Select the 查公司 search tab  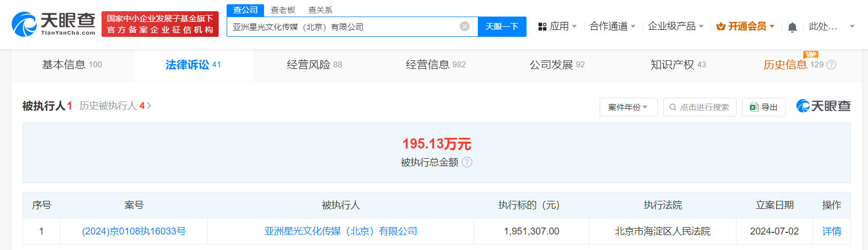245,10
